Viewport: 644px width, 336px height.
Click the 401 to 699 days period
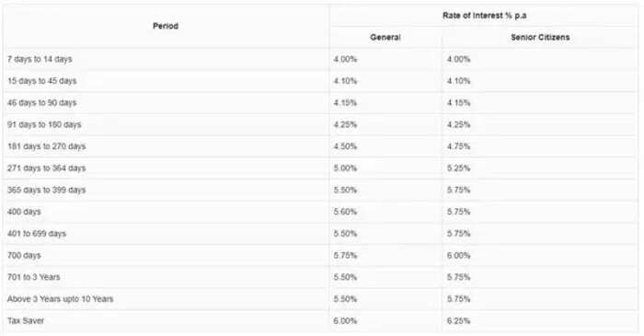[x=37, y=233]
